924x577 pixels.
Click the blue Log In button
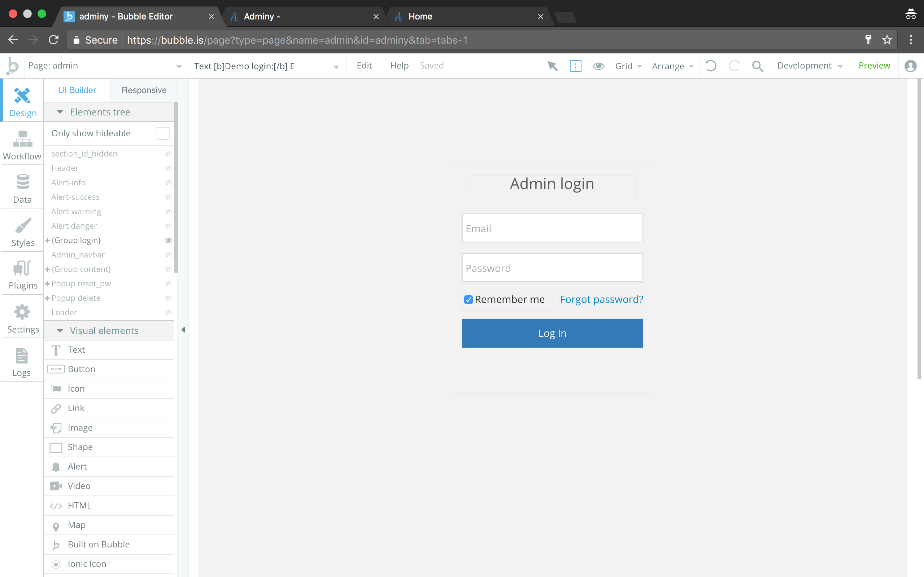pos(552,333)
